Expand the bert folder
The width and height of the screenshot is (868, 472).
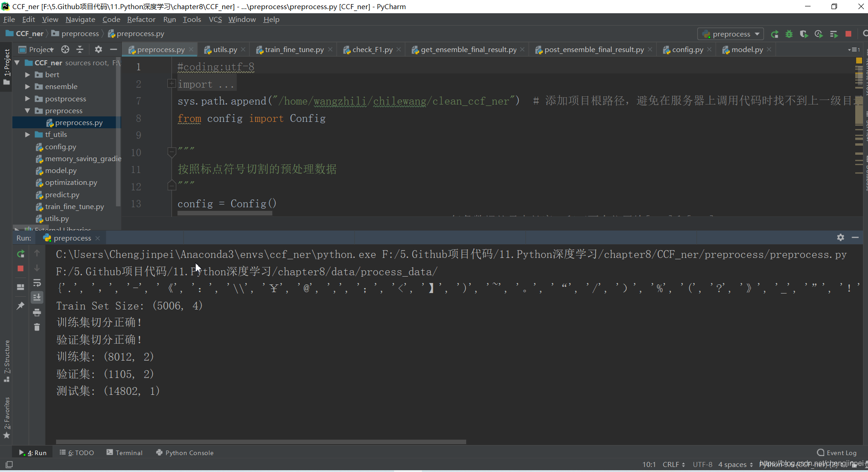coord(27,75)
